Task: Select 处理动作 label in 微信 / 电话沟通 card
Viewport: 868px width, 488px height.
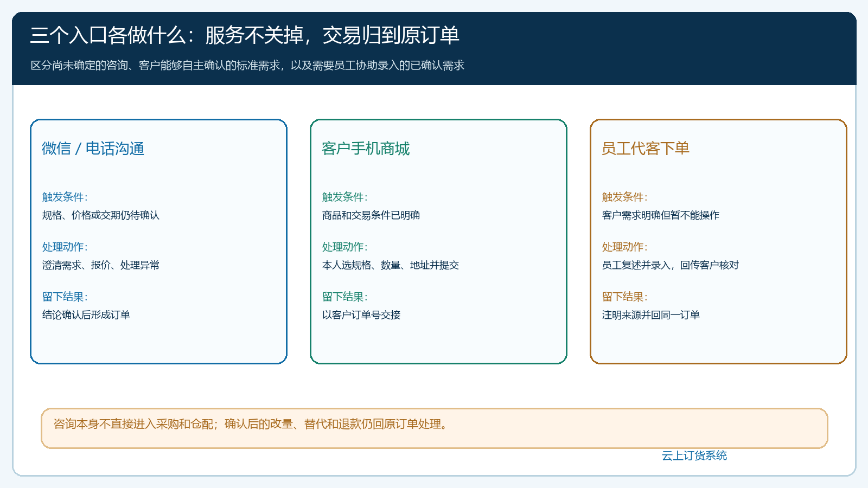Action: tap(65, 247)
